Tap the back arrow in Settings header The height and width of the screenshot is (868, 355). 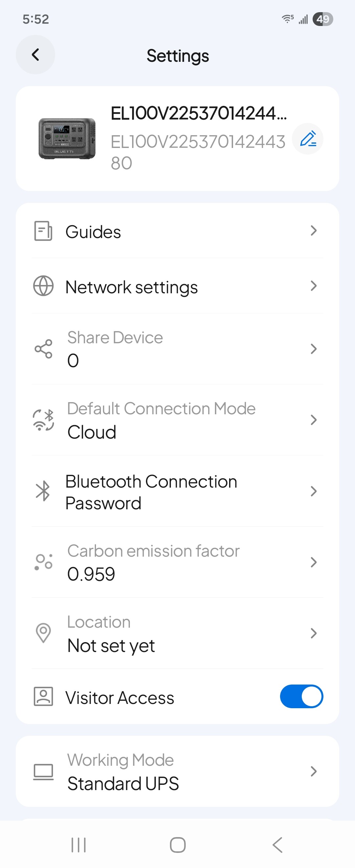tap(35, 55)
